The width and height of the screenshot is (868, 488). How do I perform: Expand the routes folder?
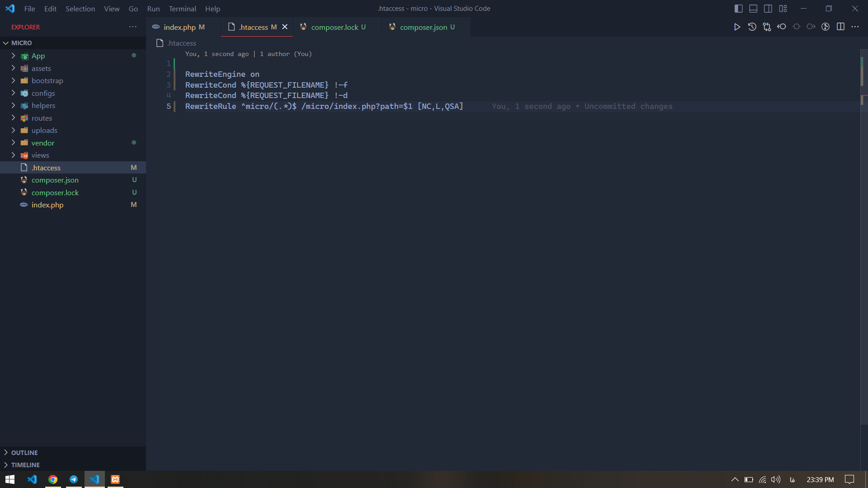click(73, 118)
